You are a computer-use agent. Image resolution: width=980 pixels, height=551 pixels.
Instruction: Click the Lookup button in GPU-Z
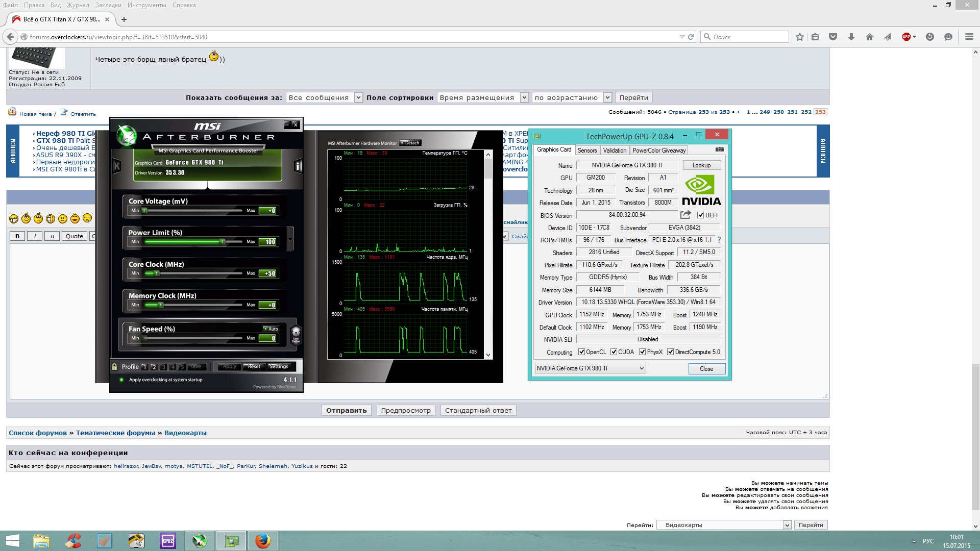point(701,165)
